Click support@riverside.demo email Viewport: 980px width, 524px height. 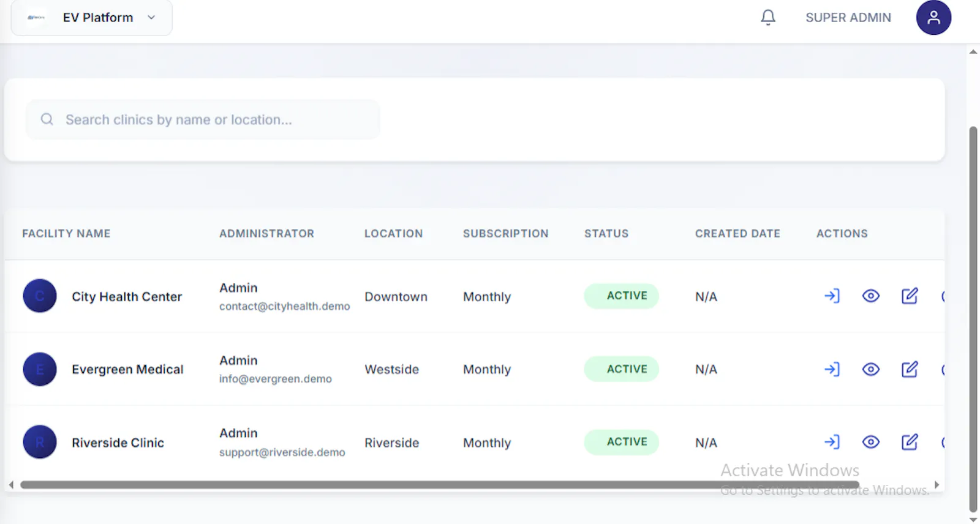282,452
